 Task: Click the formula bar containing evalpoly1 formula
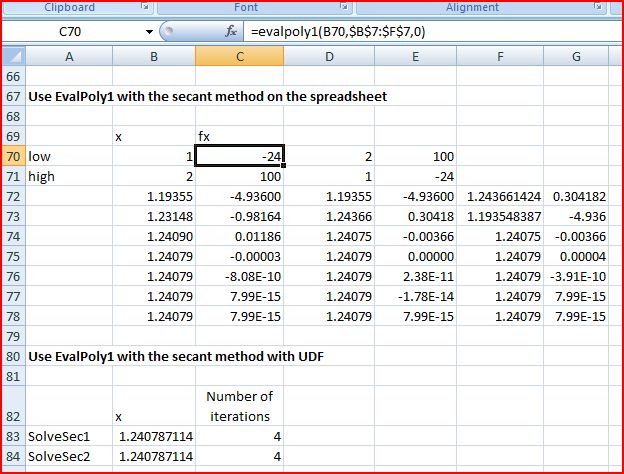pyautogui.click(x=434, y=31)
